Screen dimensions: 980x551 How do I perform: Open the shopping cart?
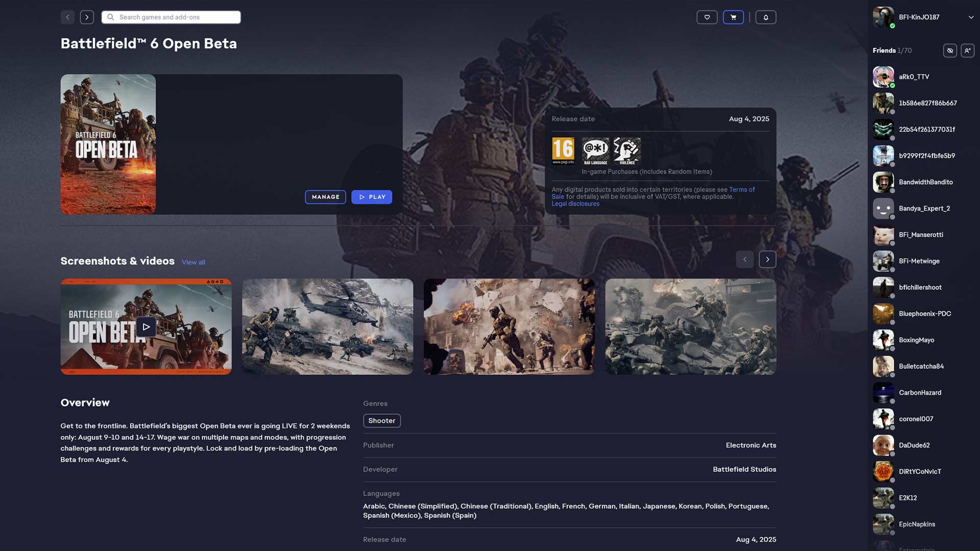point(733,17)
